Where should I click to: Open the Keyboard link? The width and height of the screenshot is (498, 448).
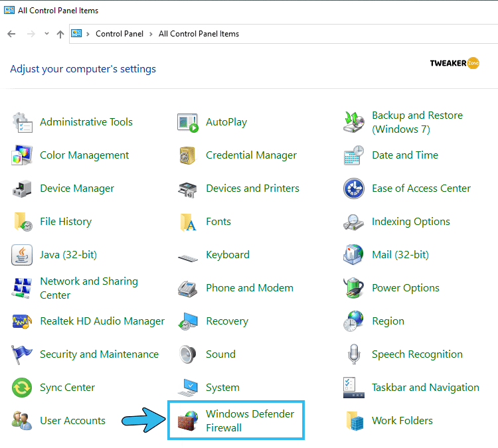click(228, 255)
